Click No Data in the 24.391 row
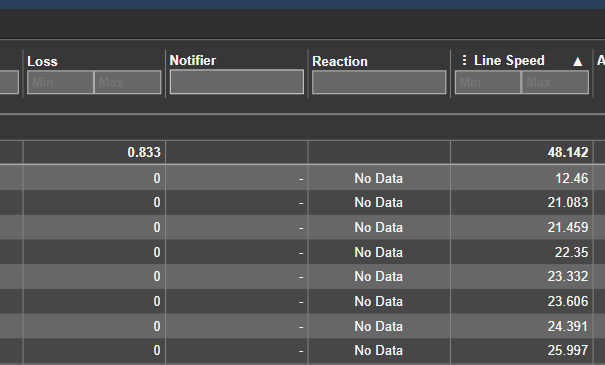Image resolution: width=605 pixels, height=365 pixels. click(379, 326)
